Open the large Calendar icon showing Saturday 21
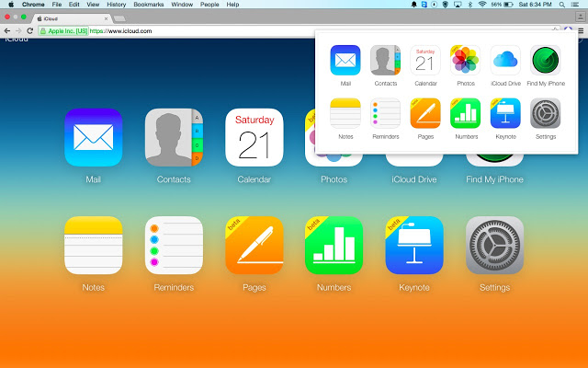This screenshot has height=368, width=588. (x=254, y=137)
